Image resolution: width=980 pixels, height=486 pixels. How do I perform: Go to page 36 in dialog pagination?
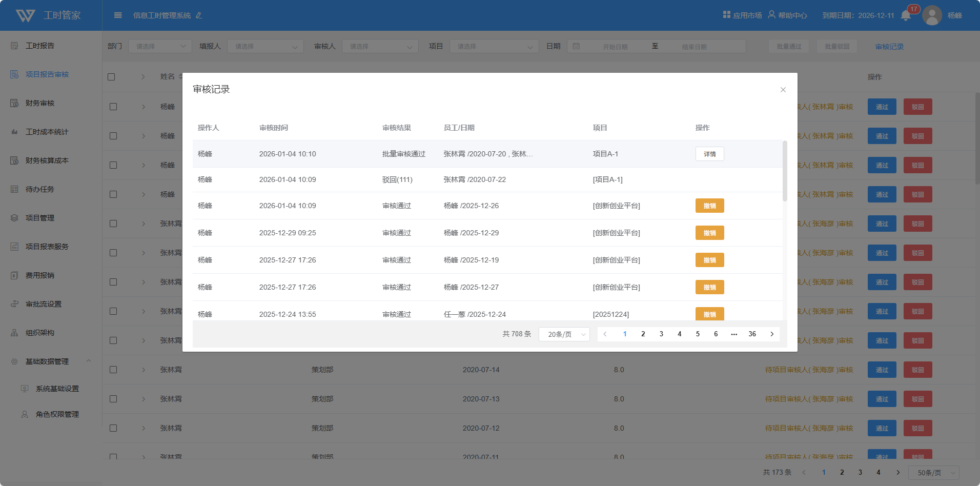752,334
